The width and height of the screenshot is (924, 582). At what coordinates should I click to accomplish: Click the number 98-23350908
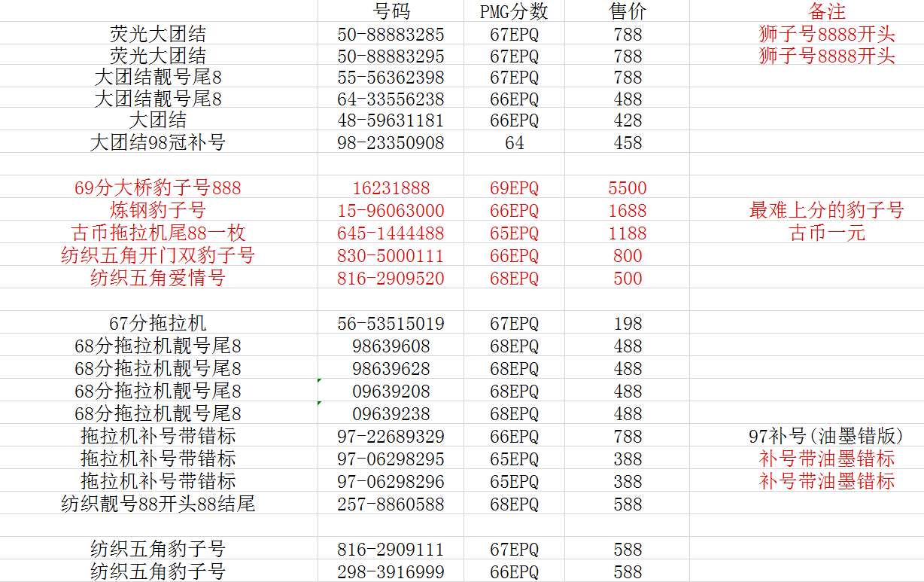tap(391, 142)
